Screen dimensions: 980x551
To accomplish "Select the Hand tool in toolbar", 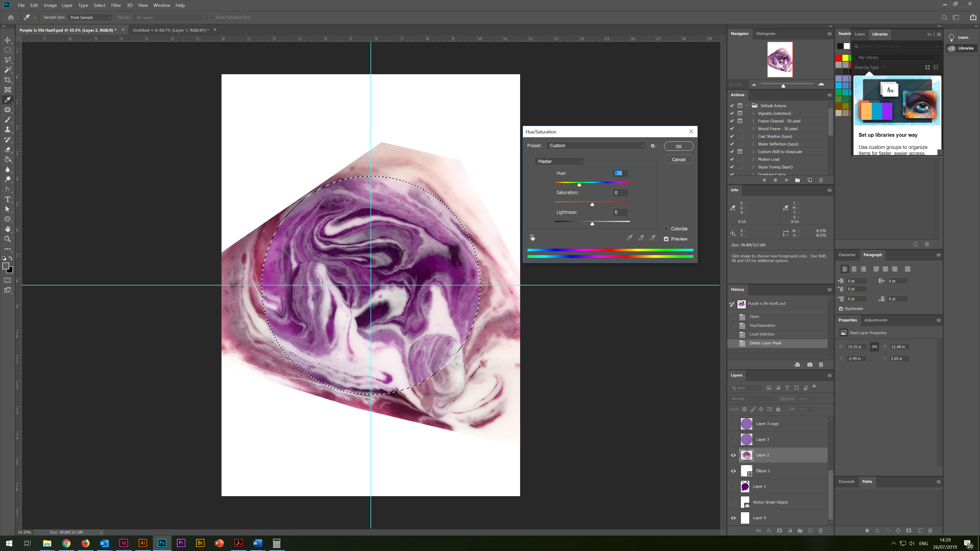I will click(x=8, y=229).
